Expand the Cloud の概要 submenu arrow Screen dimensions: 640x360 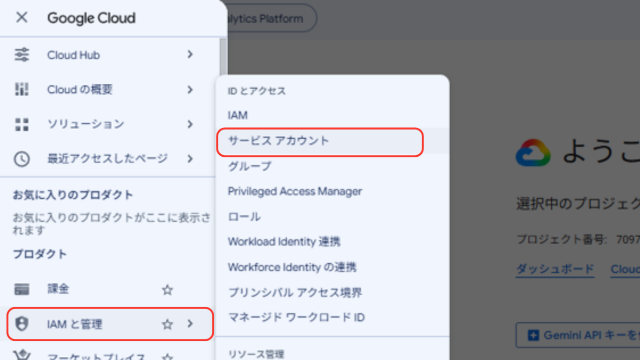190,89
